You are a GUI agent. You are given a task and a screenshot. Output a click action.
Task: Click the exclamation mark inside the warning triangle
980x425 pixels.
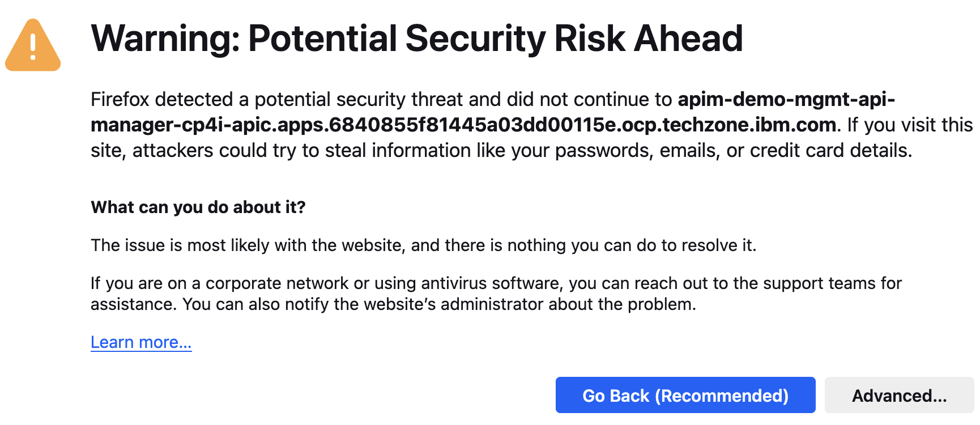[33, 46]
